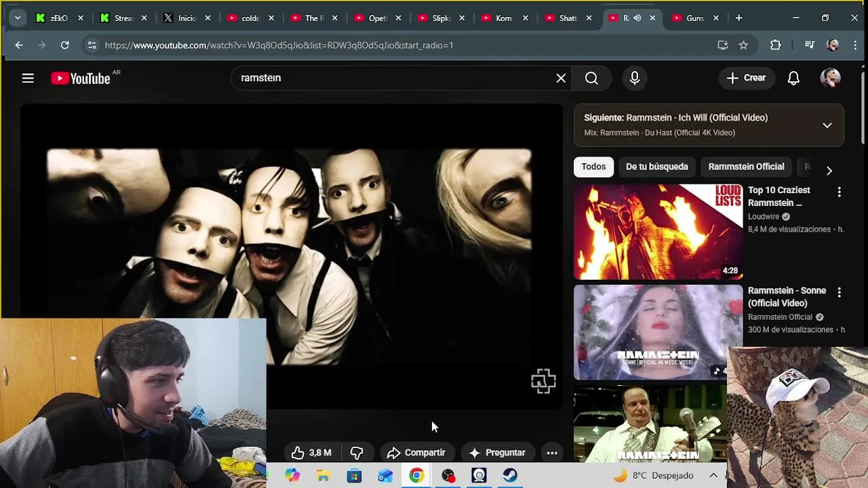Open the Top 10 Craziest Rammstein thumbnail
This screenshot has width=868, height=488.
658,232
